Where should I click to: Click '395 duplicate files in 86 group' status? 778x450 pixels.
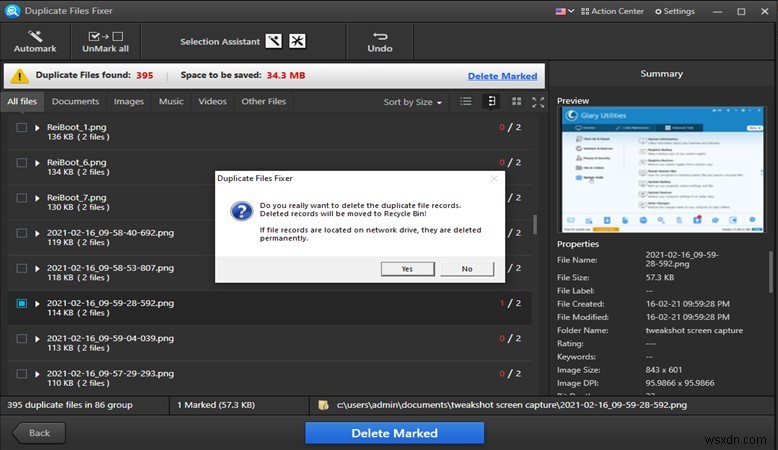69,405
